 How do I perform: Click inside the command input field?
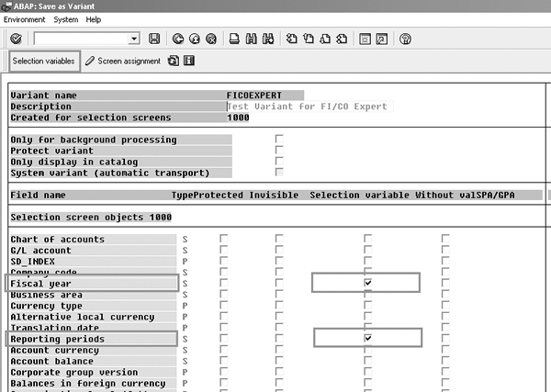click(81, 39)
